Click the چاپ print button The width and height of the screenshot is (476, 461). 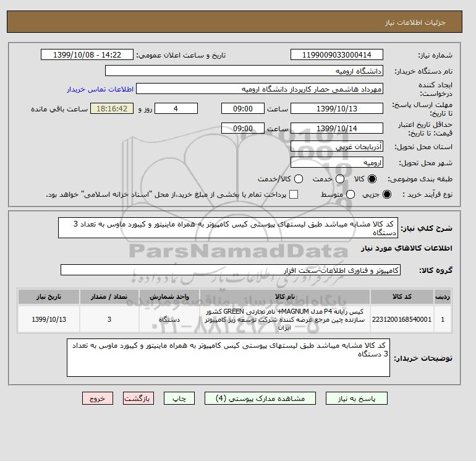coord(179,398)
